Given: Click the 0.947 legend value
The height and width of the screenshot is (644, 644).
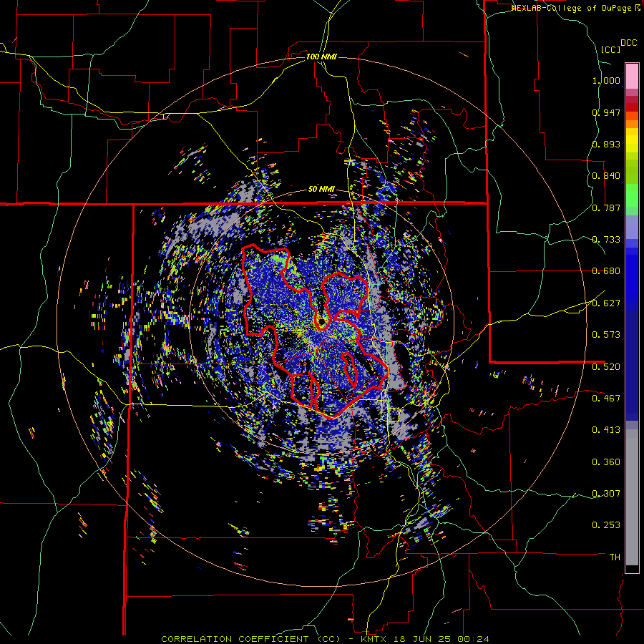Looking at the screenshot, I should [606, 112].
